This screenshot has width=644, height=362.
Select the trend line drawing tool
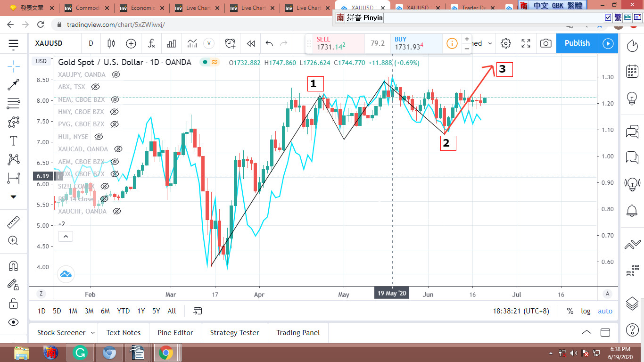(13, 85)
